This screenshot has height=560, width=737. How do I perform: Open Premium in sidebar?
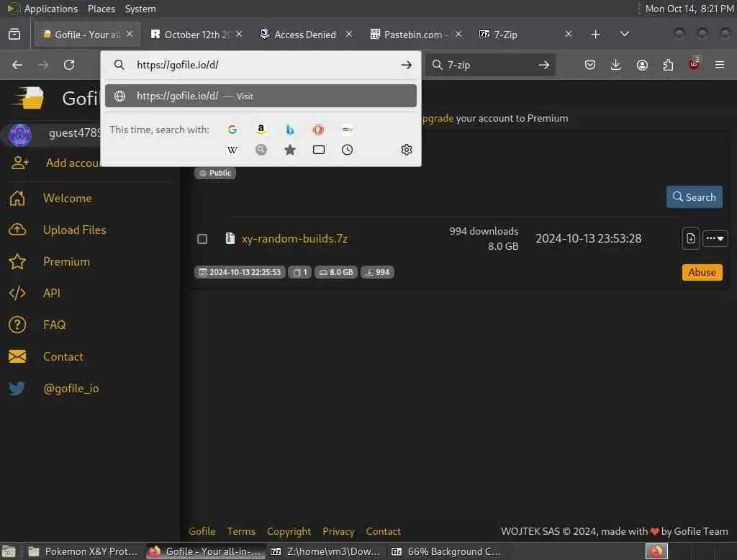tap(66, 261)
